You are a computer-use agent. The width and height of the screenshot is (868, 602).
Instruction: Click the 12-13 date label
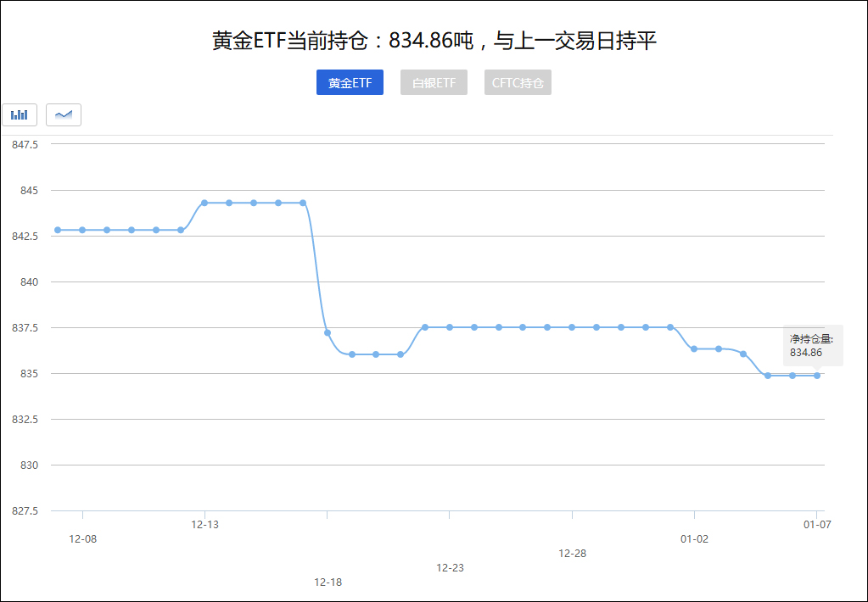(204, 525)
